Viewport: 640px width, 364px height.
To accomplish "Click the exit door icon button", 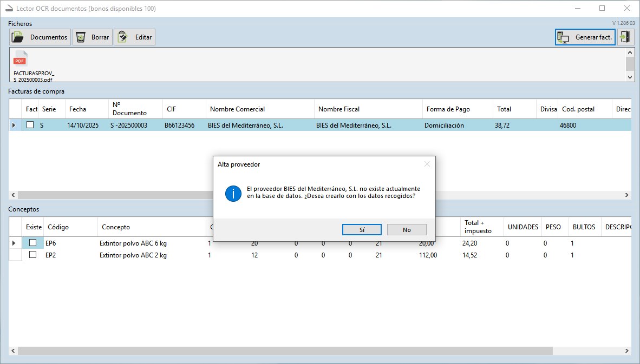I will [x=625, y=37].
